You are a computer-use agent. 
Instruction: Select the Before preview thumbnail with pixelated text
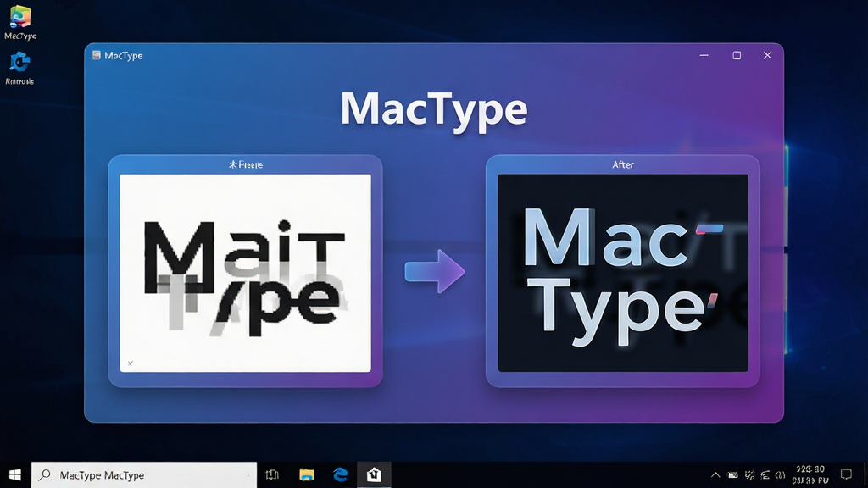tap(245, 273)
